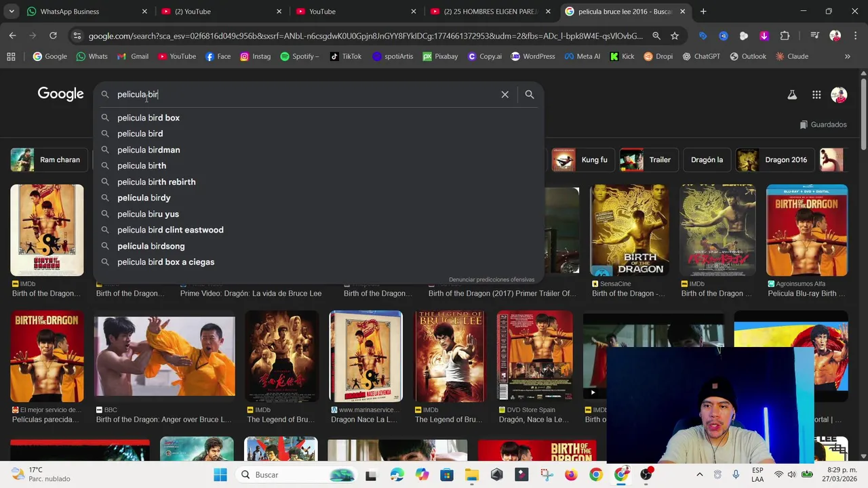868x488 pixels.
Task: Open the Birth of the Dragon Blu-ray thumbnail
Action: tap(807, 230)
